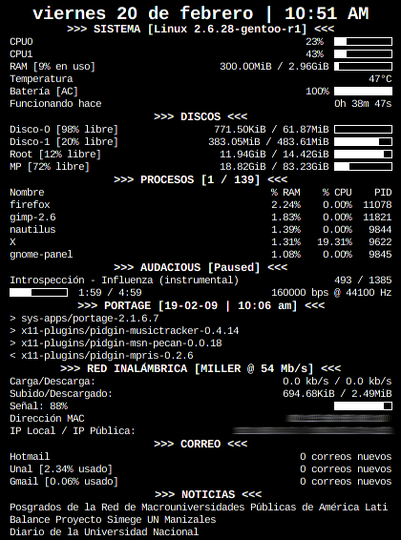Click the gnome-panel process name

[41, 255]
